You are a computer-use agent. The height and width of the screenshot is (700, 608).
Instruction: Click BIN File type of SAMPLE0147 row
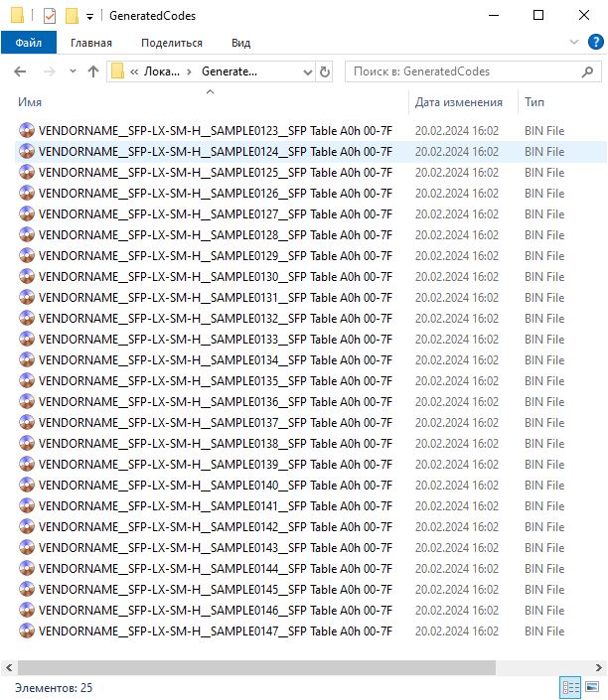pyautogui.click(x=544, y=631)
